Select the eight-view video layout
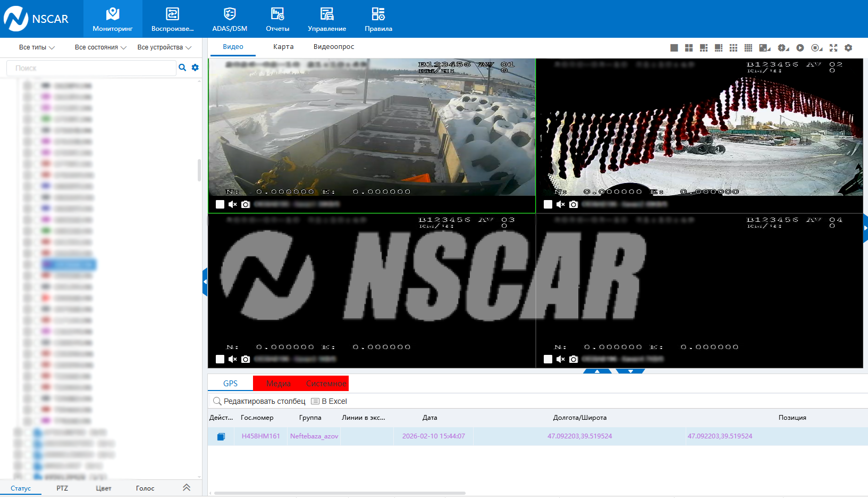Screen dimensions: 868x498 click(x=719, y=48)
